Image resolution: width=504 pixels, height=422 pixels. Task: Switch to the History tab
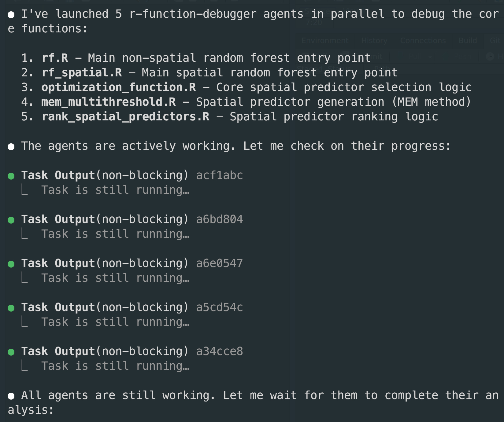374,41
